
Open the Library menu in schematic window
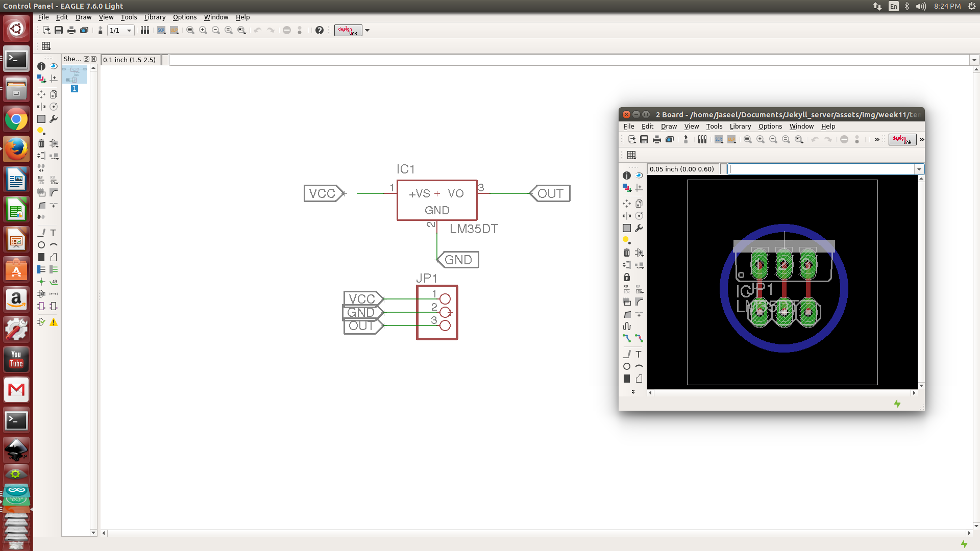(155, 17)
